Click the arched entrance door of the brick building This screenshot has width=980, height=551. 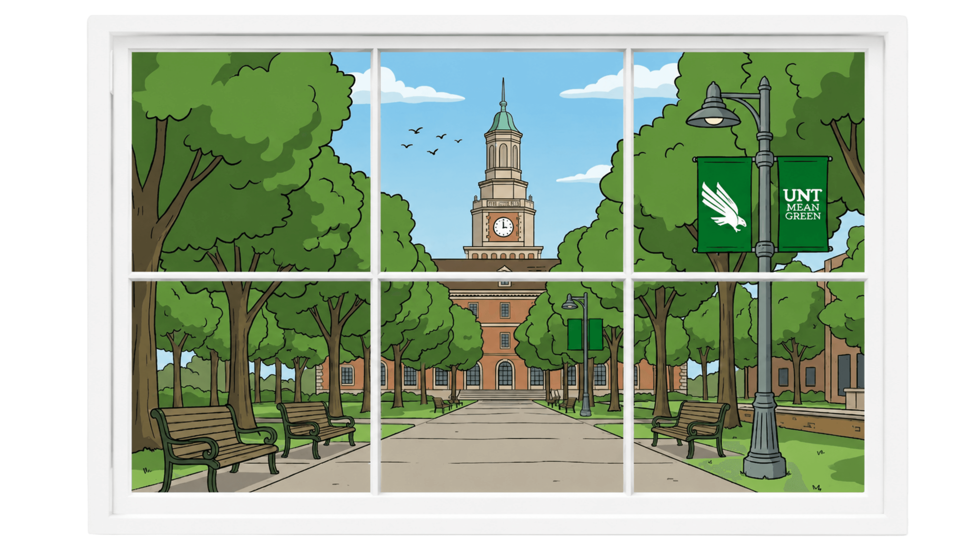tap(505, 374)
